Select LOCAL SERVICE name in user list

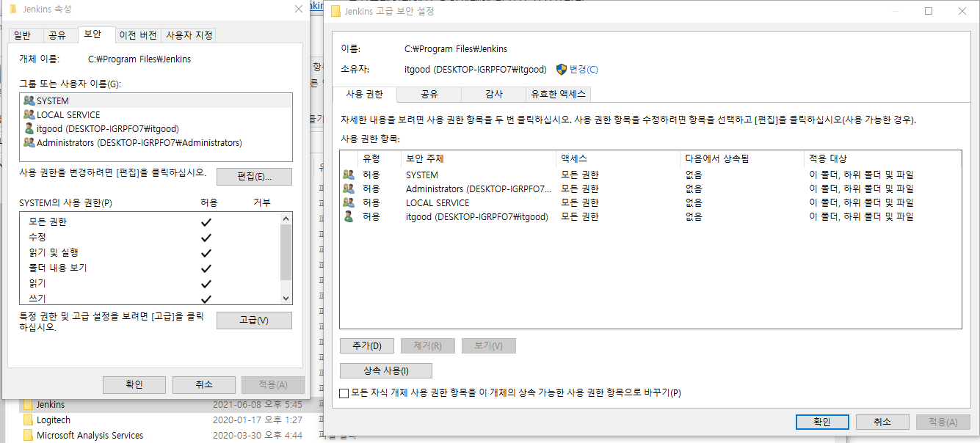coord(68,114)
